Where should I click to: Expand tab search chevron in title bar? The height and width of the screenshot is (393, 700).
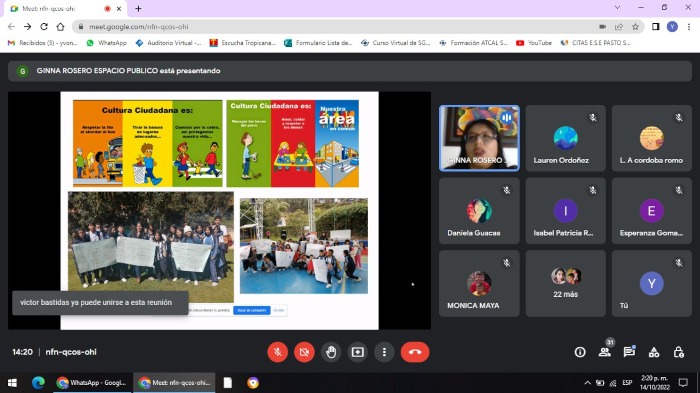pyautogui.click(x=617, y=8)
